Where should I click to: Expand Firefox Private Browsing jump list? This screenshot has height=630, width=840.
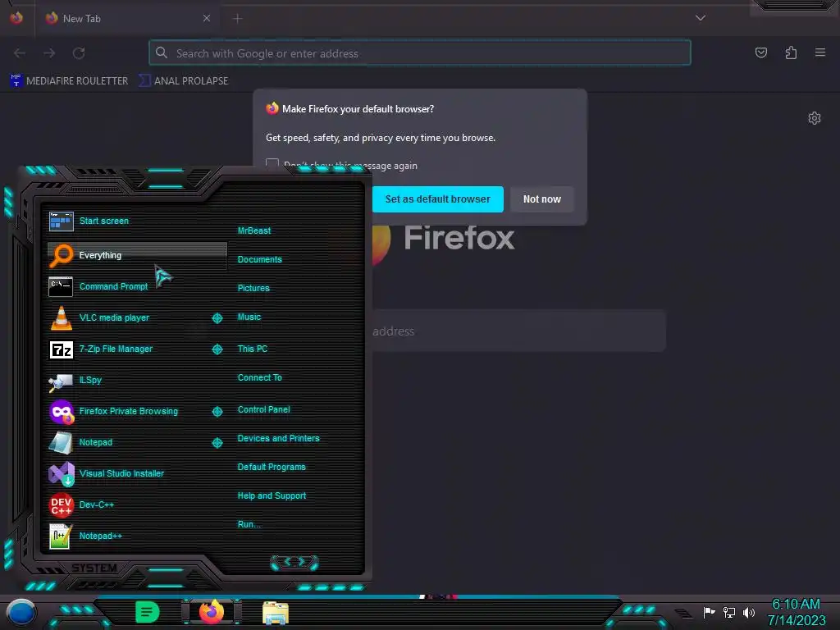[x=217, y=412]
